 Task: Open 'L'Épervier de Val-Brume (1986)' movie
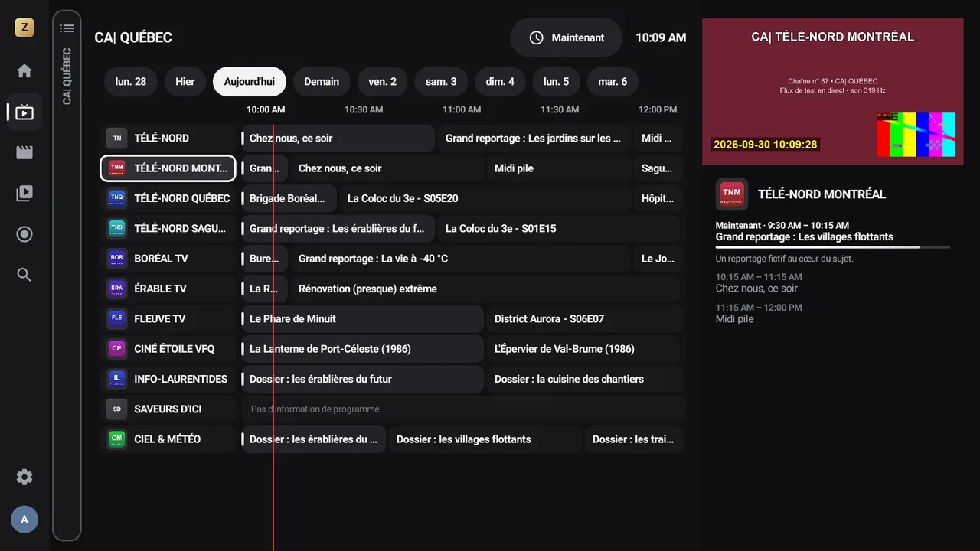(x=583, y=349)
